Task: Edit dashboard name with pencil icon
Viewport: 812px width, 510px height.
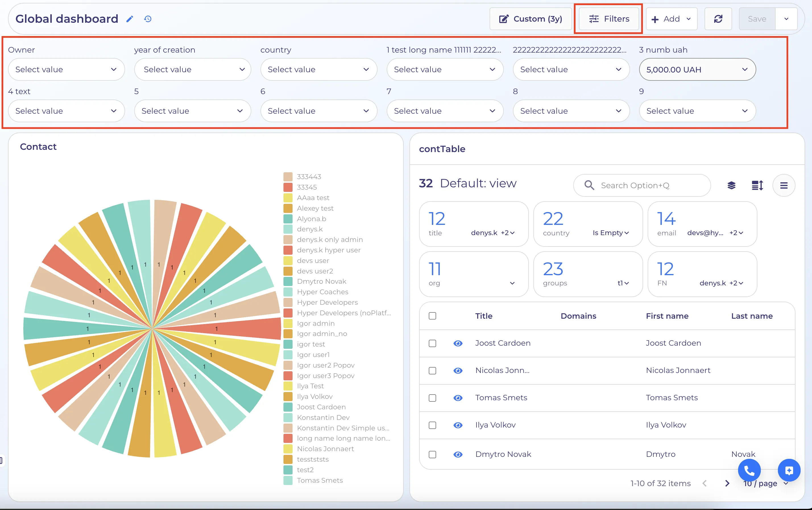Action: tap(129, 19)
